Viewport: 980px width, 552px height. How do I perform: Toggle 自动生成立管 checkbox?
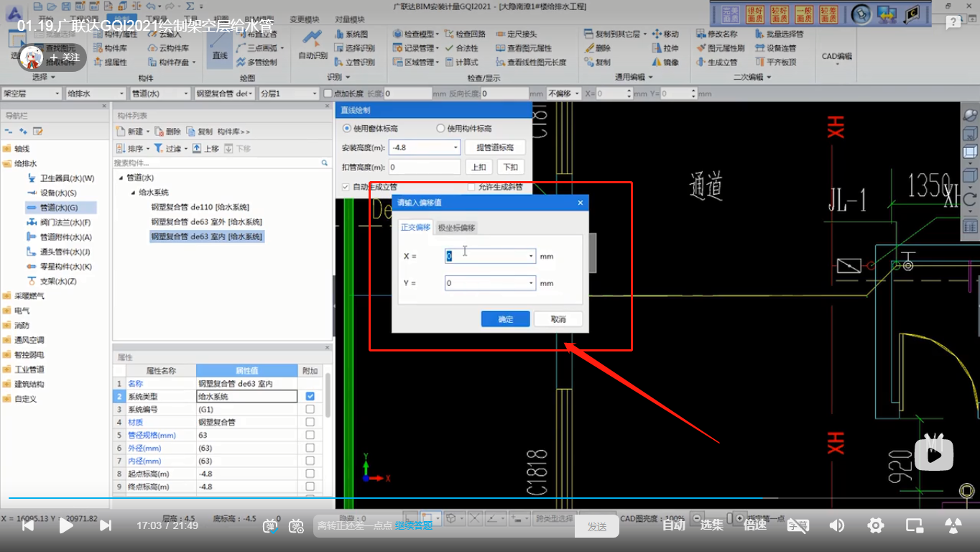[x=346, y=187]
